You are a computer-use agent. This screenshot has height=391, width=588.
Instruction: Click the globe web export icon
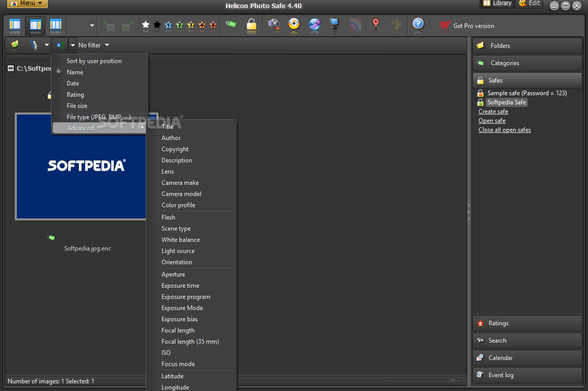(x=314, y=24)
